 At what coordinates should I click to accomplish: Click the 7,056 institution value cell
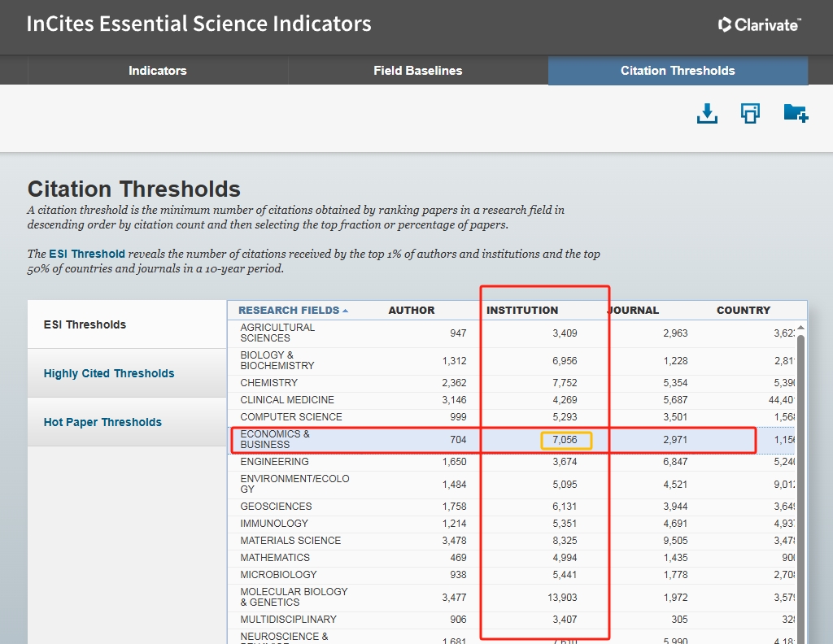[x=567, y=440]
